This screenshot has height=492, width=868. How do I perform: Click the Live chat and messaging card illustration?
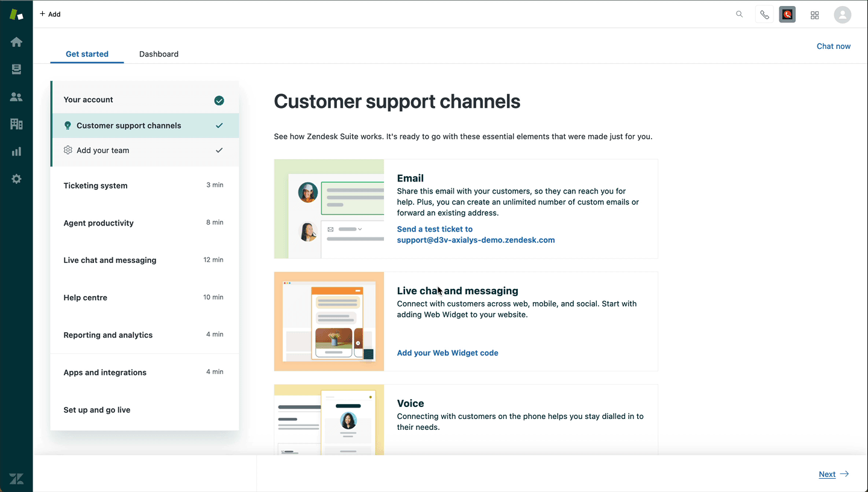coord(329,321)
